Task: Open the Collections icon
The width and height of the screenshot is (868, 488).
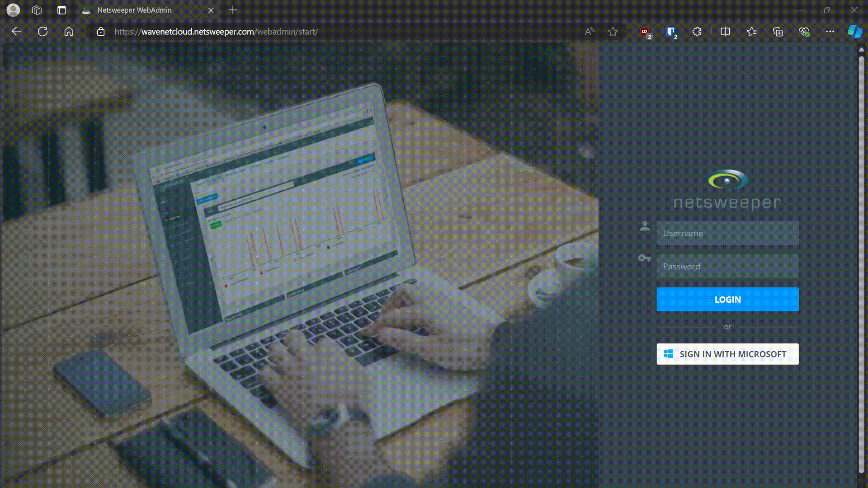Action: click(778, 32)
